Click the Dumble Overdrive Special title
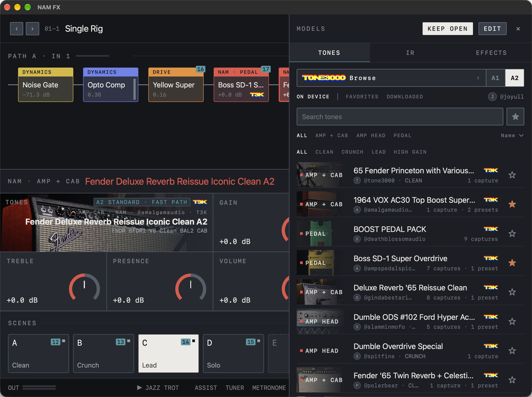Image resolution: width=532 pixels, height=397 pixels. point(398,346)
